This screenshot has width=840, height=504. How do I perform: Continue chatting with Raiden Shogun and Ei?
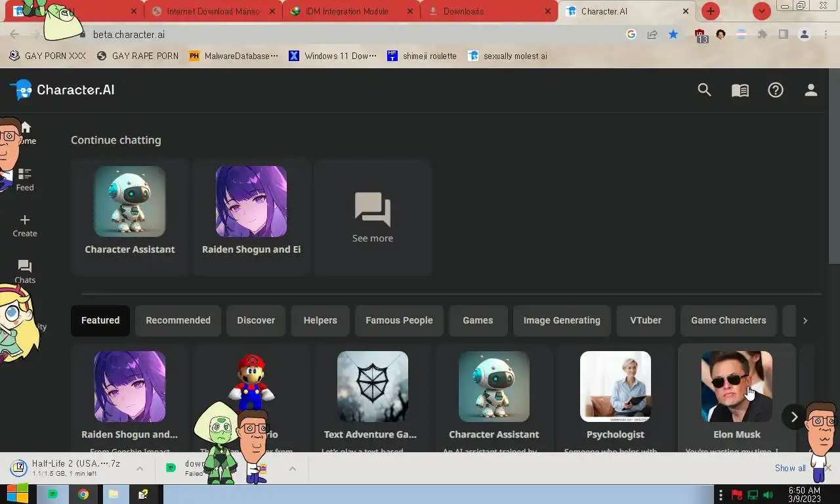(251, 217)
